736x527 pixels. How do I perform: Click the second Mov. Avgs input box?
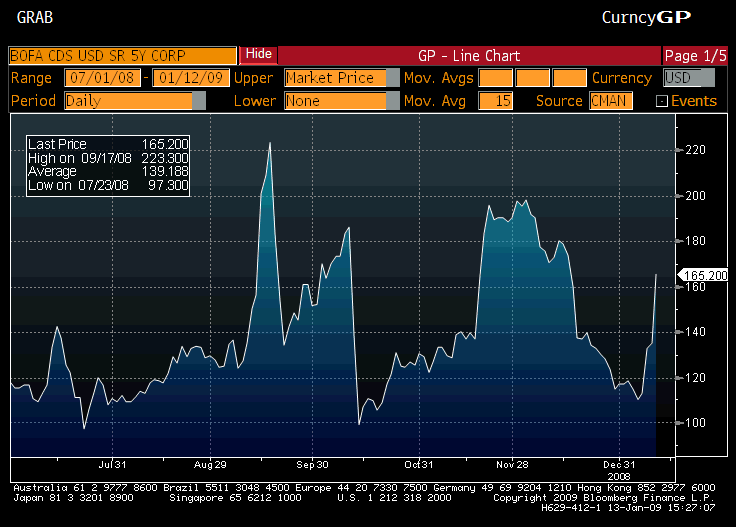[533, 78]
